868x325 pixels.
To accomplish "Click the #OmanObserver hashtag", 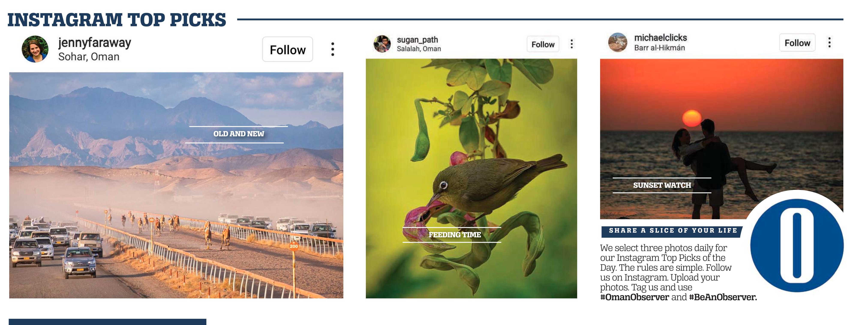I will pyautogui.click(x=634, y=297).
